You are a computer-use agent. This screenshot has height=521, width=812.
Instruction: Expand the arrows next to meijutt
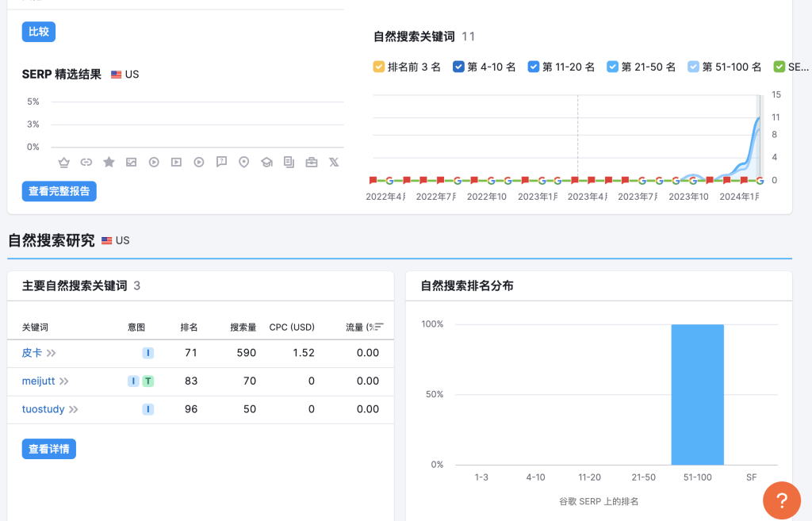pyautogui.click(x=63, y=381)
